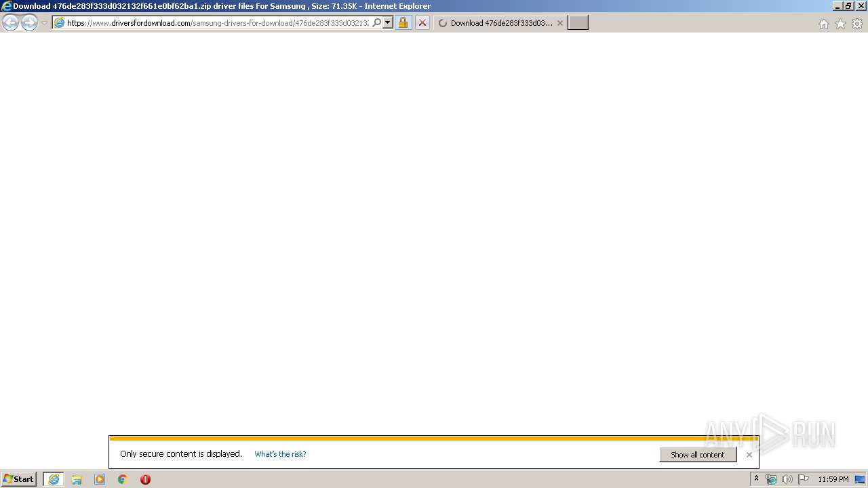Open Favorites star icon
868x488 pixels.
[x=840, y=24]
